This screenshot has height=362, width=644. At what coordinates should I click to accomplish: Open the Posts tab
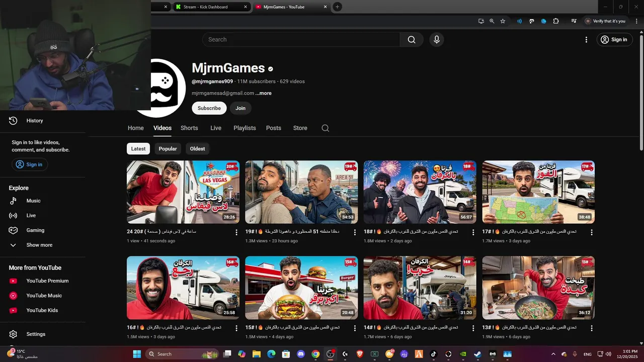(274, 128)
